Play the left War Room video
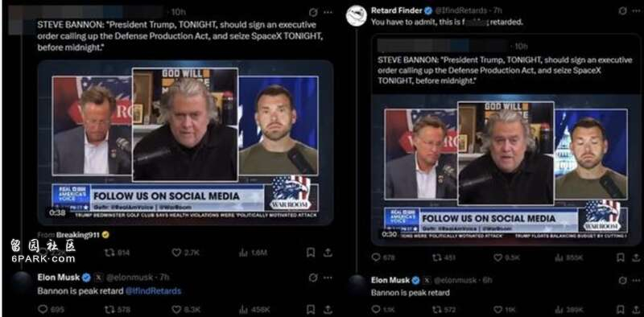The height and width of the screenshot is (317, 644). [185, 142]
